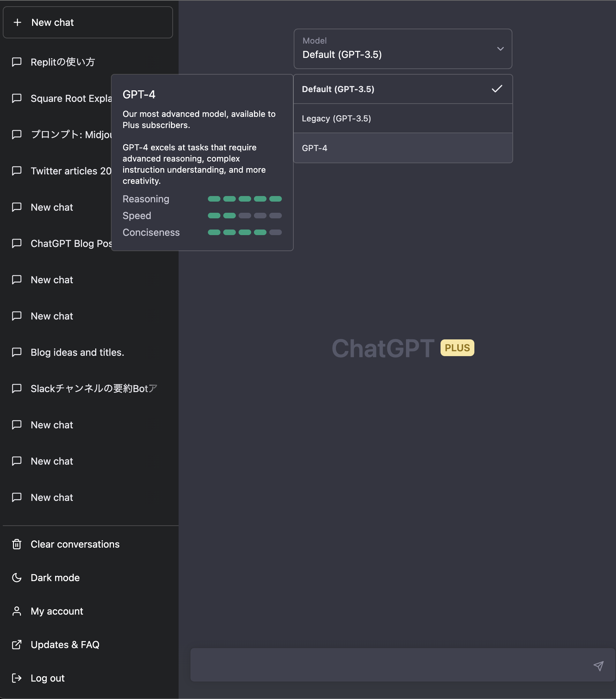Click the PLUS badge next to ChatGPT
The width and height of the screenshot is (616, 699).
tap(457, 348)
